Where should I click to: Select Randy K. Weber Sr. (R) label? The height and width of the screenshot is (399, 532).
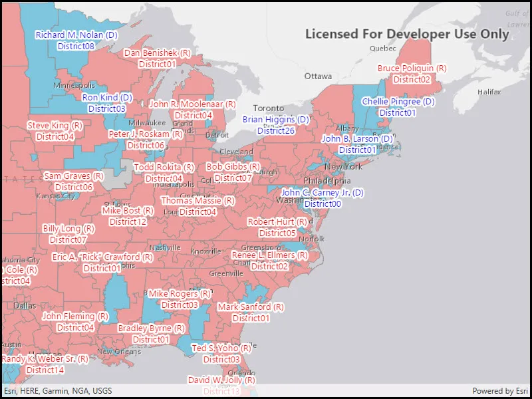click(x=45, y=364)
